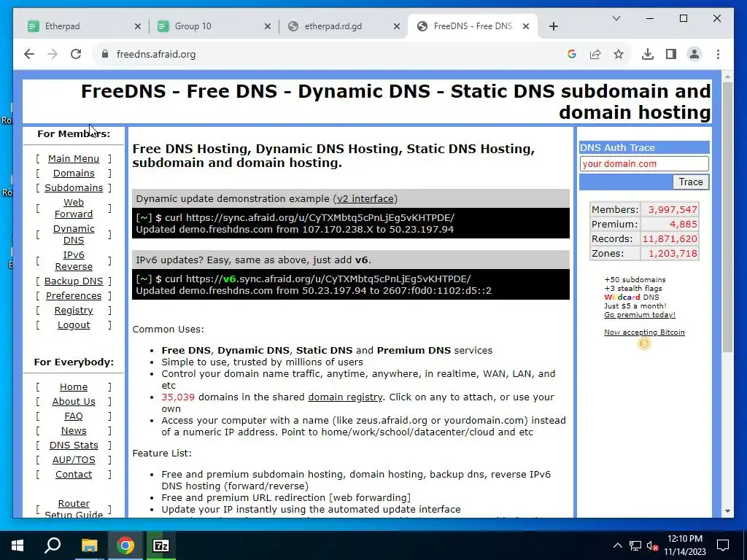The height and width of the screenshot is (560, 747).
Task: Open the v2 interface link
Action: (365, 199)
